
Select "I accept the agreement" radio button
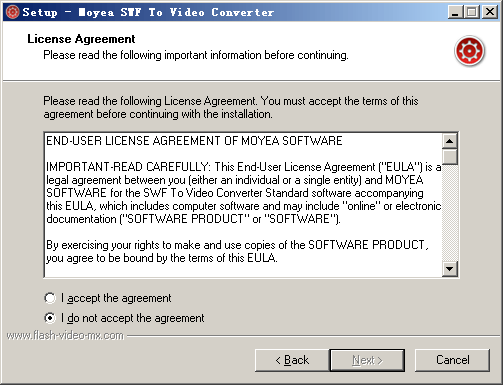[x=50, y=298]
